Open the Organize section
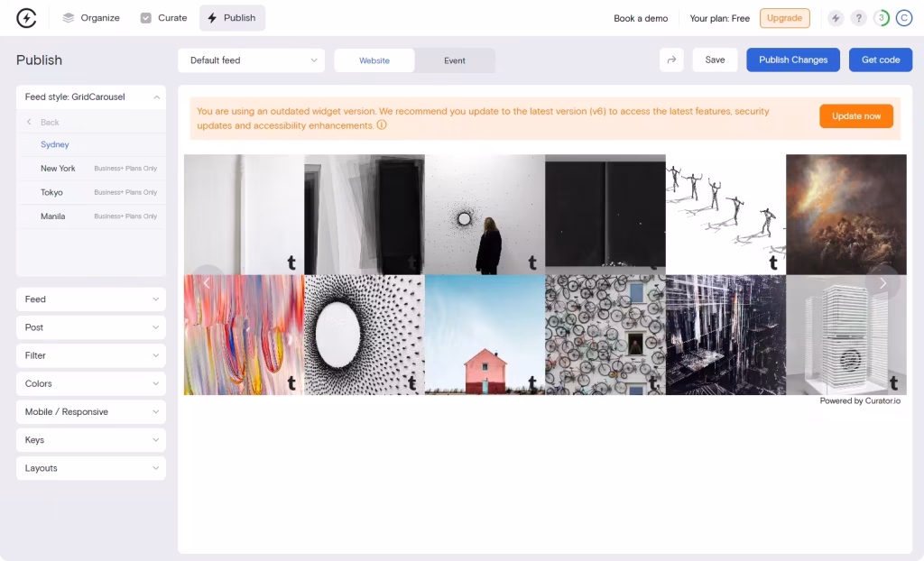The image size is (924, 561). pos(91,18)
